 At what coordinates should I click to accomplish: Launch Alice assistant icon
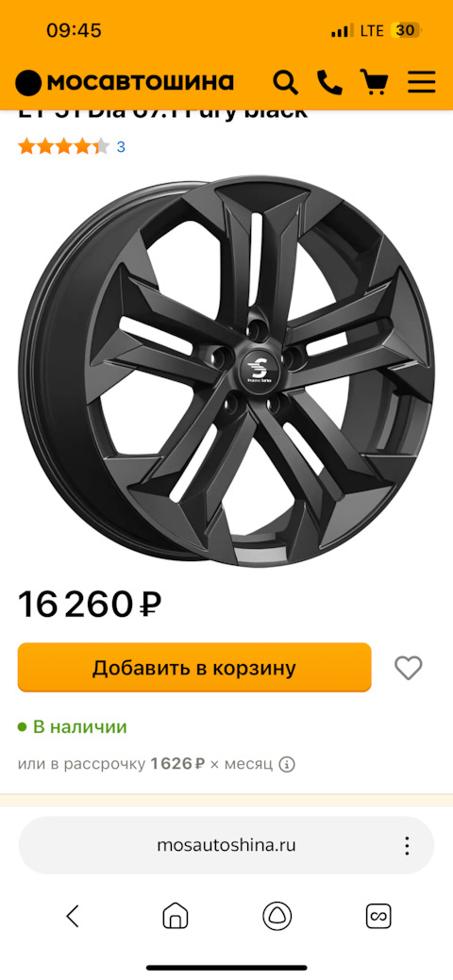277,917
